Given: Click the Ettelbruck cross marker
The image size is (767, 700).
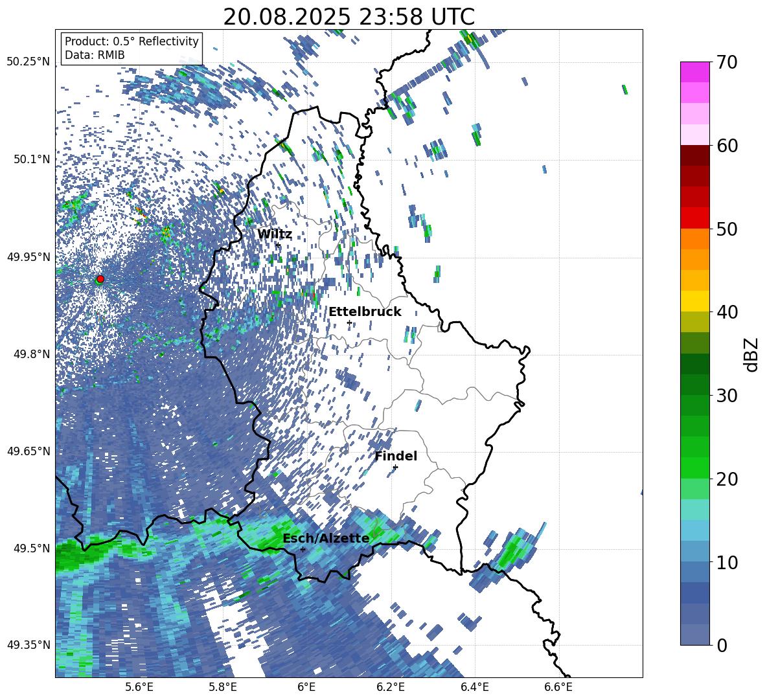Looking at the screenshot, I should coord(349,322).
